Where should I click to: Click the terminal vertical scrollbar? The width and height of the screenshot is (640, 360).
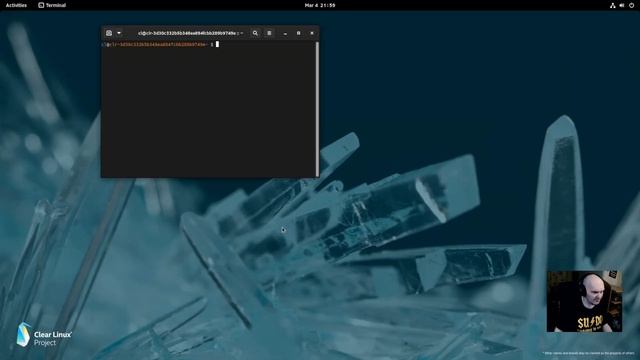click(x=317, y=109)
